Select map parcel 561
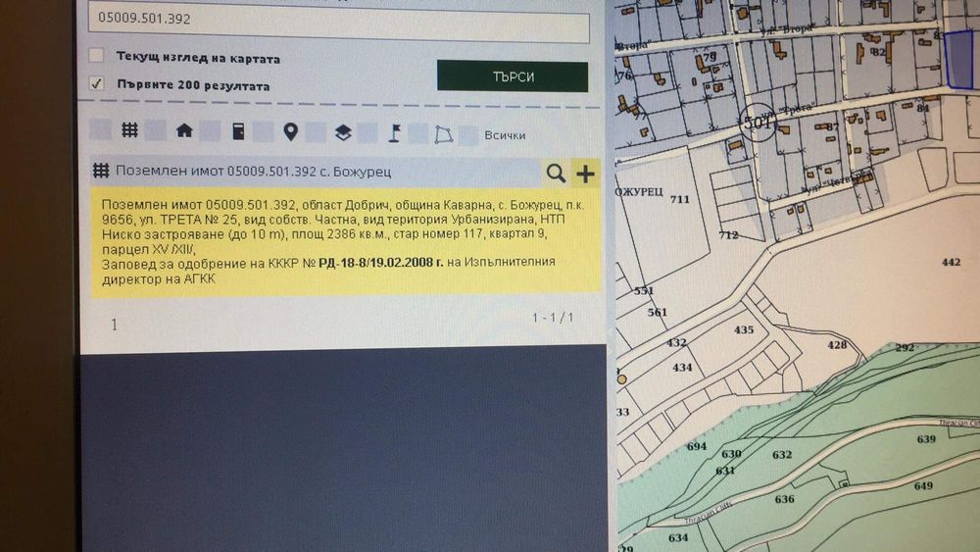 (658, 312)
